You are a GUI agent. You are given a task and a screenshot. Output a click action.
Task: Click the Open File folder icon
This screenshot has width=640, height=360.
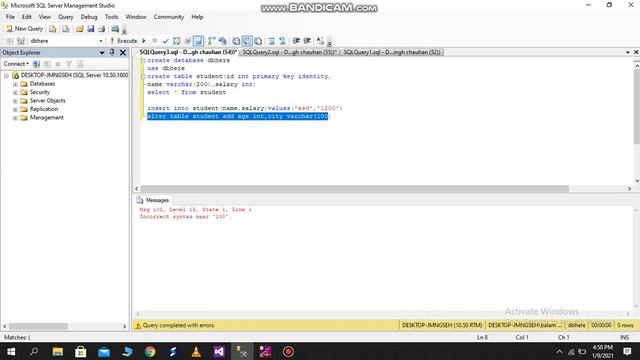[80, 29]
